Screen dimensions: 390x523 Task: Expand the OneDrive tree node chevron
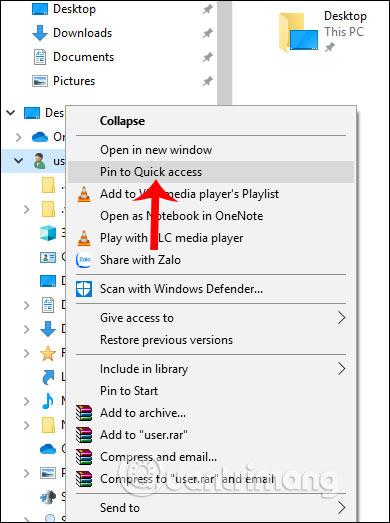click(19, 137)
